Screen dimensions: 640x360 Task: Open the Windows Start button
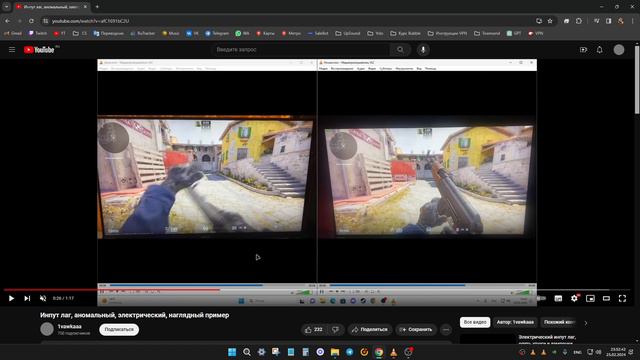232,352
